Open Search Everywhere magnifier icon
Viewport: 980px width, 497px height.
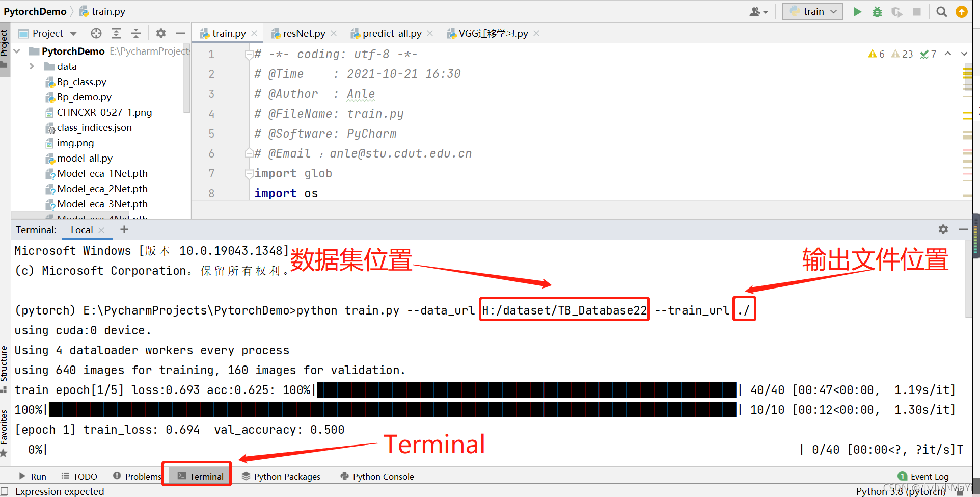click(x=942, y=12)
